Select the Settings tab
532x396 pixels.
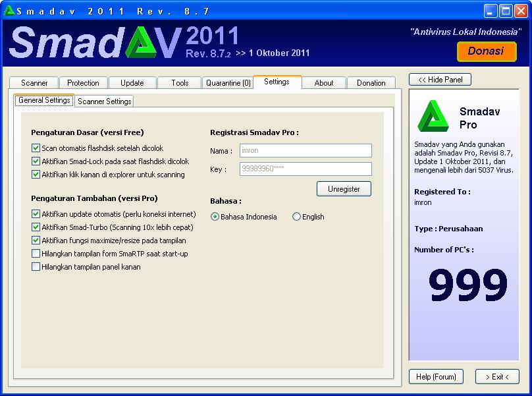[277, 82]
